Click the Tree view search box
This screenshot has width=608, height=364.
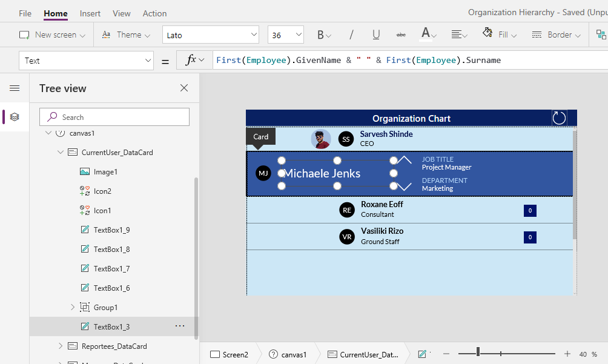(114, 116)
